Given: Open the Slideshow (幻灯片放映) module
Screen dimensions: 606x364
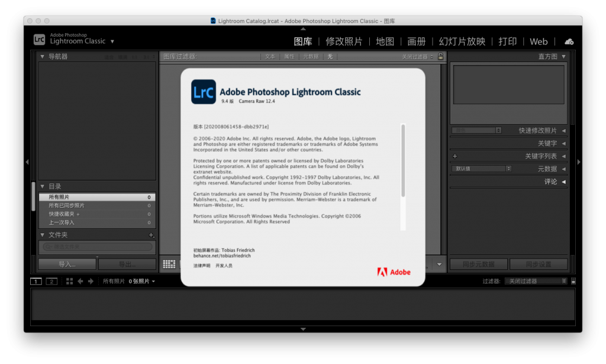Looking at the screenshot, I should coord(462,41).
